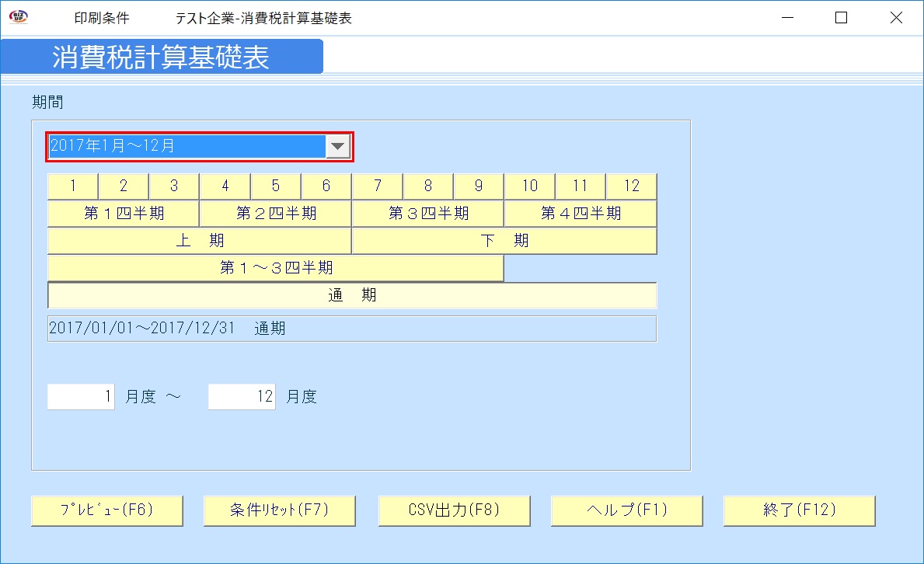The width and height of the screenshot is (924, 564).
Task: Select 下期 half-year period
Action: (504, 240)
